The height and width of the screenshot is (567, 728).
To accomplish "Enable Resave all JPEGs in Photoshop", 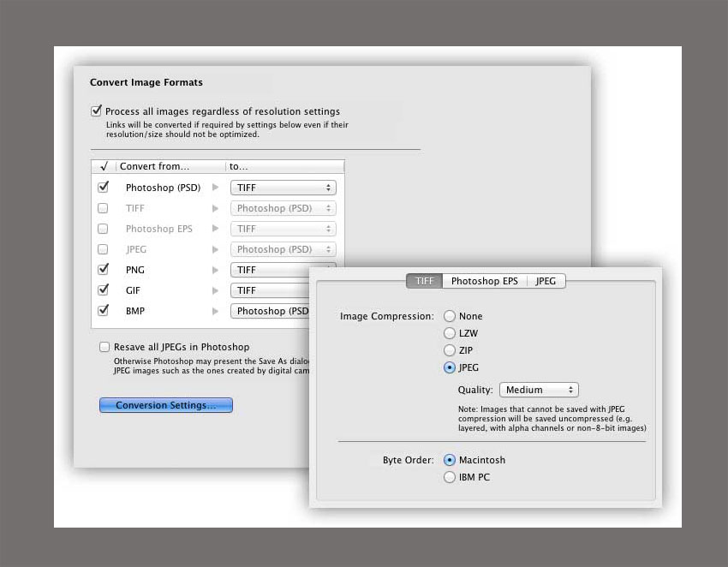I will pos(104,347).
